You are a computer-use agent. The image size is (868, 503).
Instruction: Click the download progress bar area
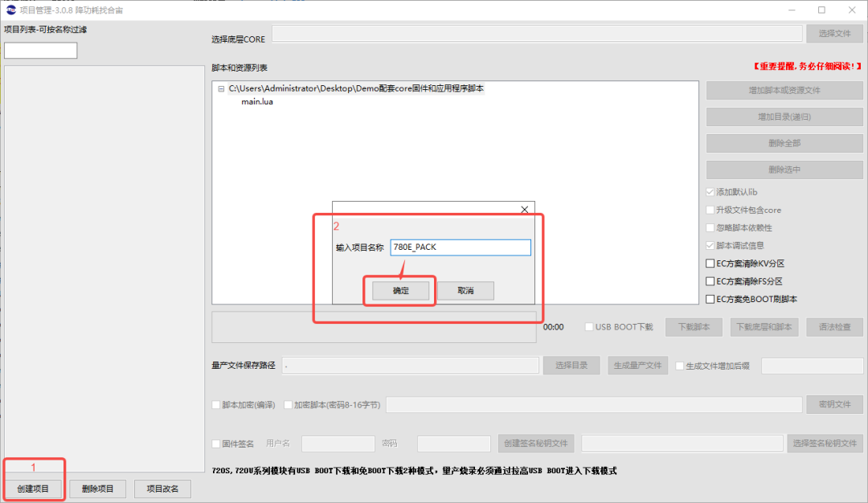[374, 327]
